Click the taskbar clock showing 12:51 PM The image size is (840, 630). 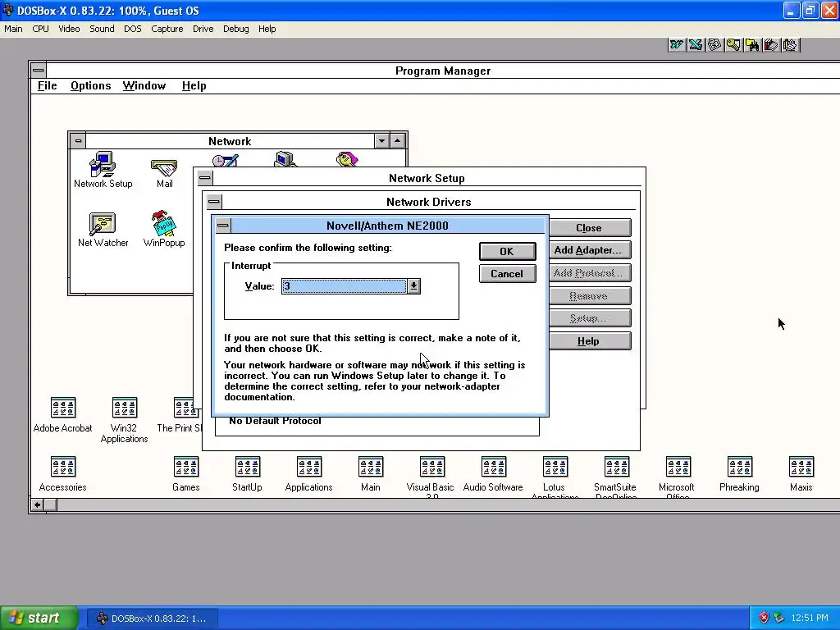(x=810, y=619)
